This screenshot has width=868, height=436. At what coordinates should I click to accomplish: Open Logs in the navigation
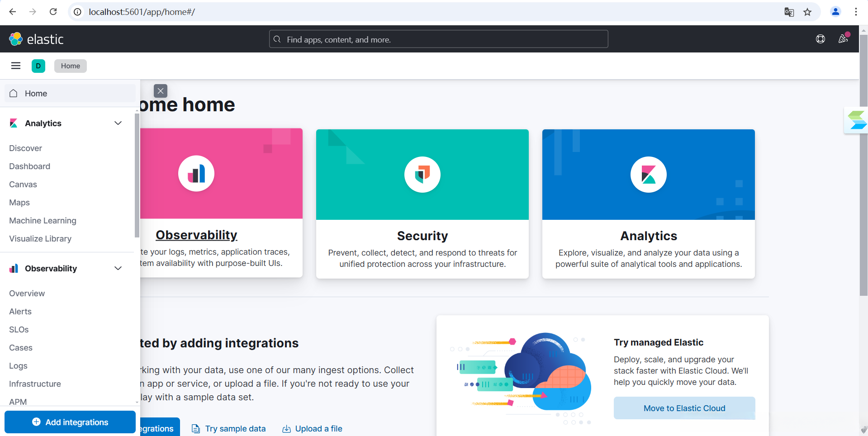[18, 366]
